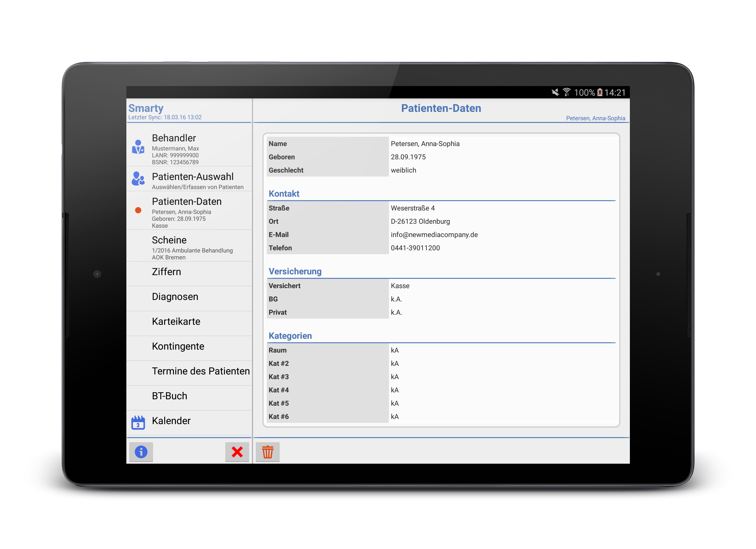The height and width of the screenshot is (549, 756).
Task: Click the Kontakt section header
Action: [284, 194]
